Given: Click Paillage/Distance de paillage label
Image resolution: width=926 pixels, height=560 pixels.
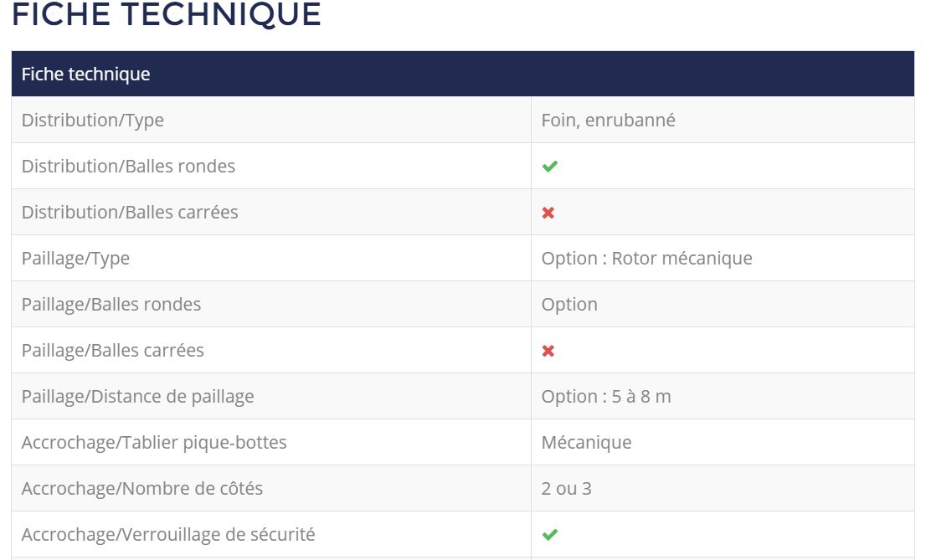Looking at the screenshot, I should [137, 397].
